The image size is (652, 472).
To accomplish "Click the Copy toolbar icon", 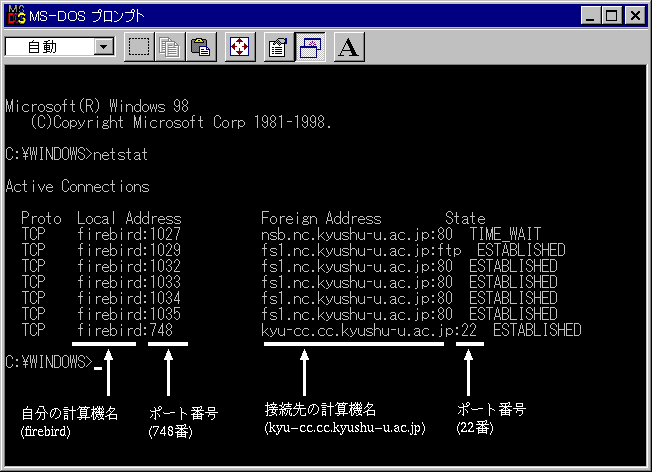I will point(170,48).
